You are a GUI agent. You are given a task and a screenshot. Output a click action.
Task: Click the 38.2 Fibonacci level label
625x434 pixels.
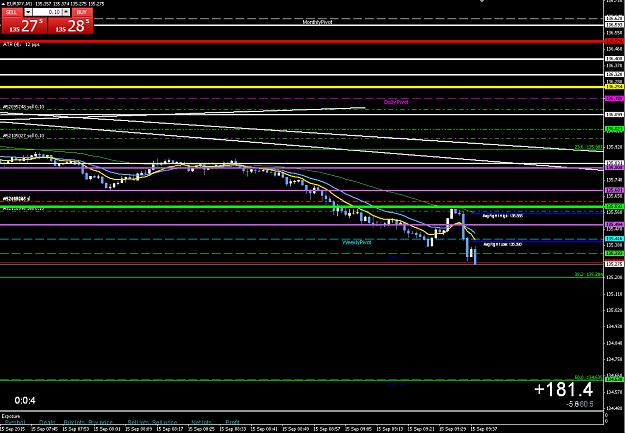tap(588, 274)
